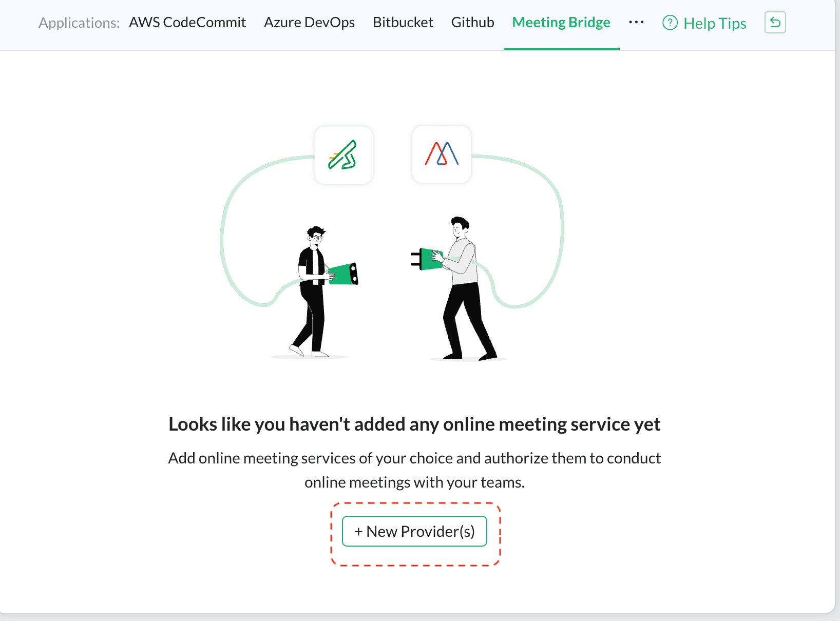Click the green socket held by left figure

point(343,274)
